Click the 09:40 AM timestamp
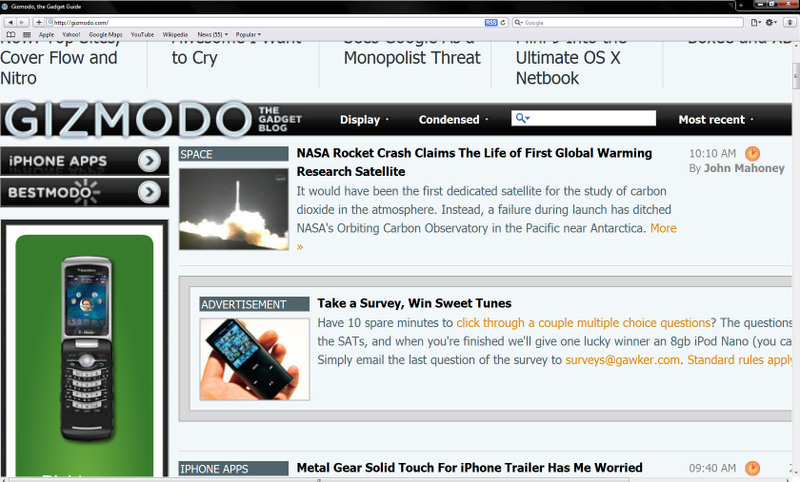This screenshot has width=800, height=482. (713, 468)
